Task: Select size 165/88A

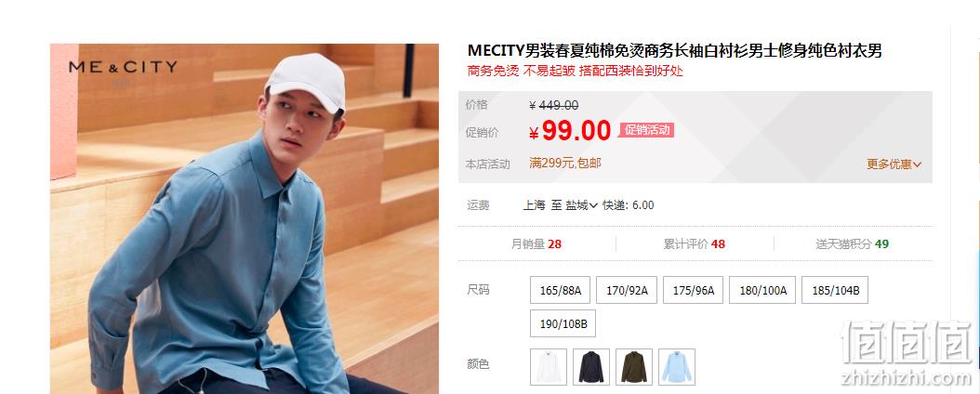Action: 561,290
